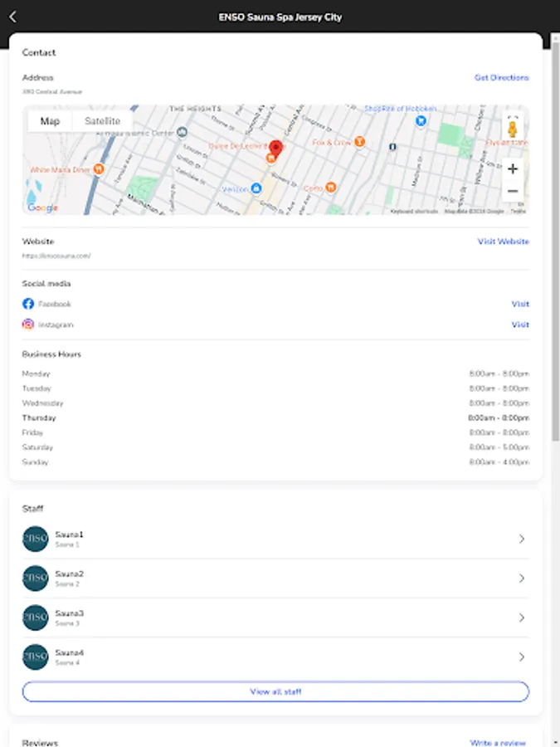Click the Saturday hours value

pyautogui.click(x=499, y=447)
